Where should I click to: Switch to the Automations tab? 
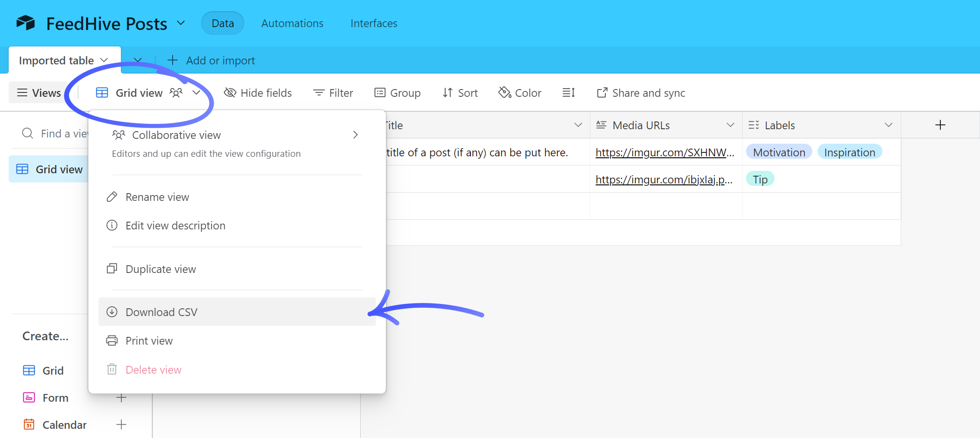[292, 23]
